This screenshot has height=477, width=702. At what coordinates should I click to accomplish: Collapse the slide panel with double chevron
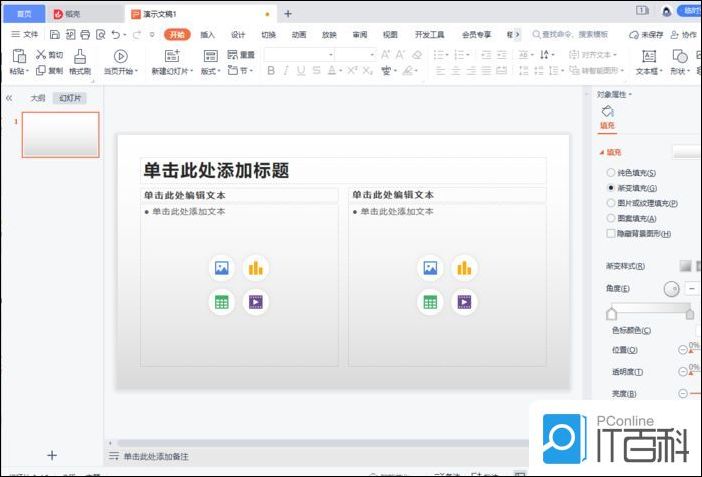point(9,98)
